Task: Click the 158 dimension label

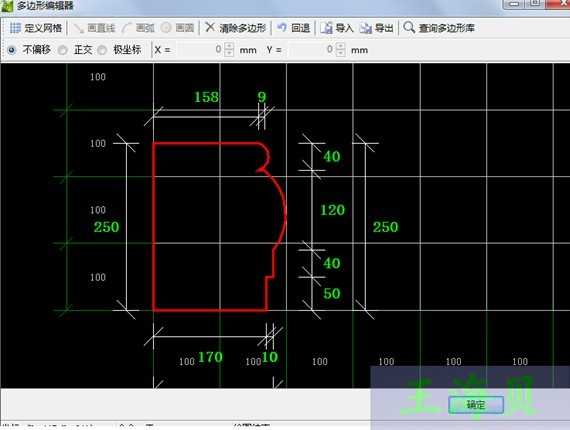Action: pos(206,97)
